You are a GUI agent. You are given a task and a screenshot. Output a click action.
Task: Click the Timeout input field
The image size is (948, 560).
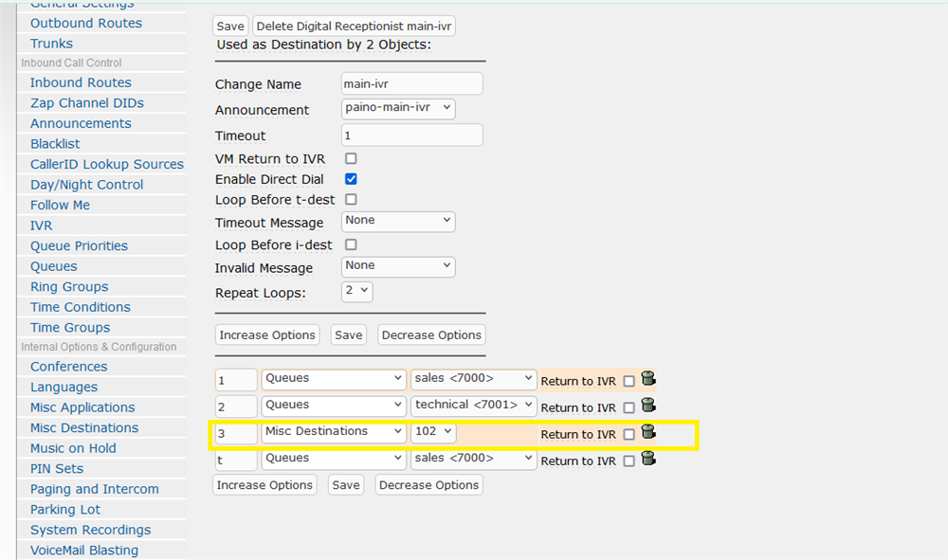(x=411, y=135)
